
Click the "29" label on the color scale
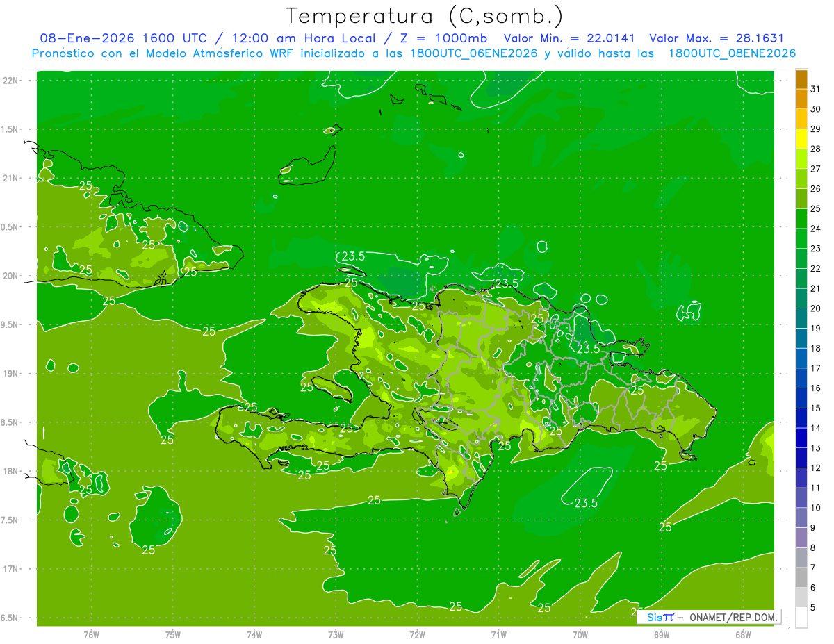815,129
